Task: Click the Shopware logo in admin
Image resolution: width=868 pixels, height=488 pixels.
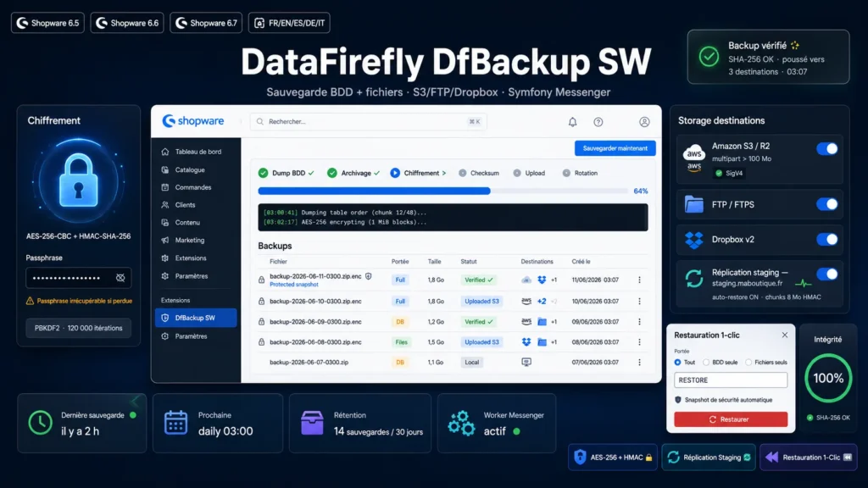Action: pyautogui.click(x=193, y=120)
